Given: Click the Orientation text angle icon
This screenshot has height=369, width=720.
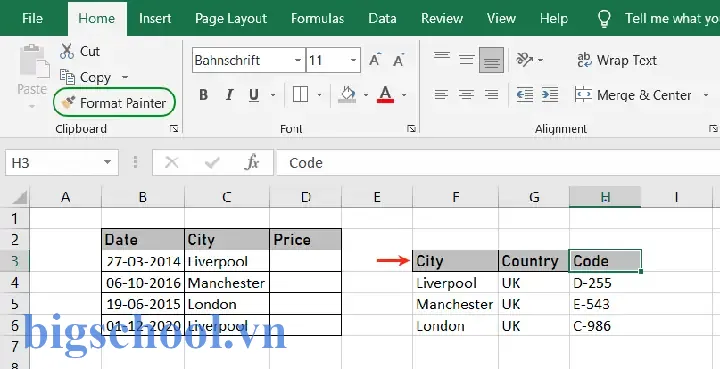Looking at the screenshot, I should 524,60.
